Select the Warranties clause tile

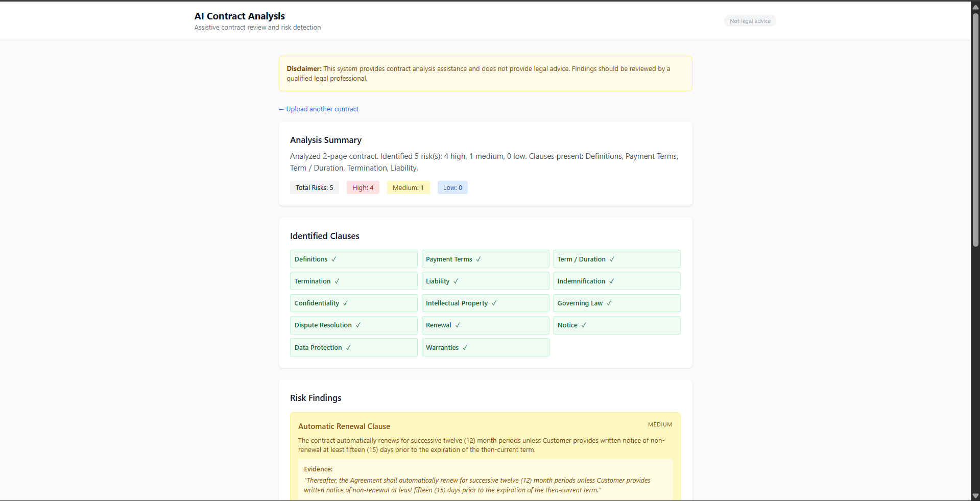[x=485, y=347]
